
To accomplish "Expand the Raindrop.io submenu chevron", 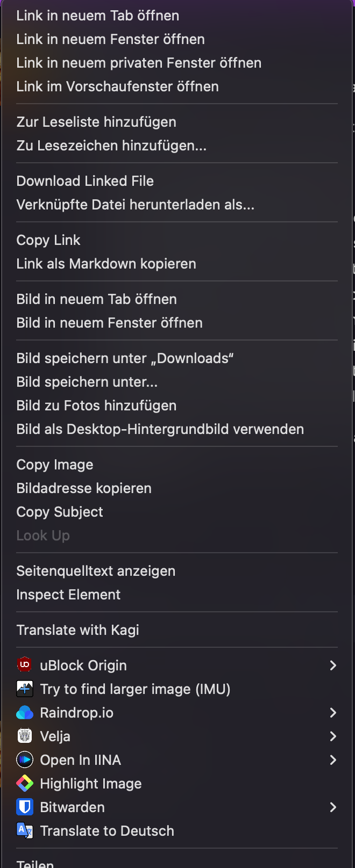I will (x=333, y=712).
